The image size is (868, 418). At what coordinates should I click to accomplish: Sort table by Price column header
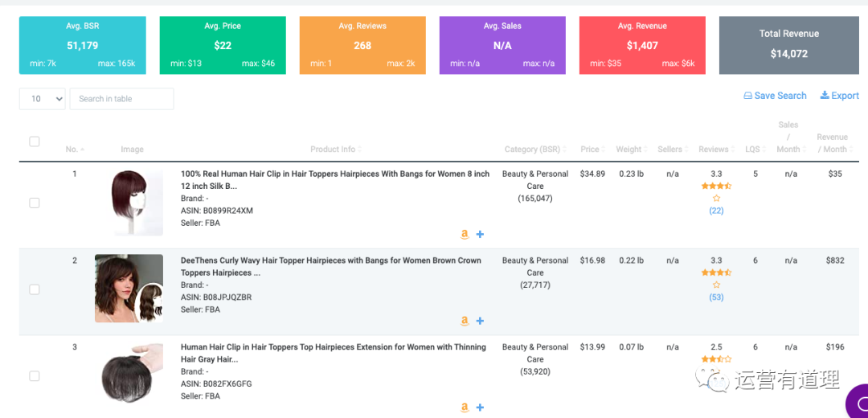[590, 150]
